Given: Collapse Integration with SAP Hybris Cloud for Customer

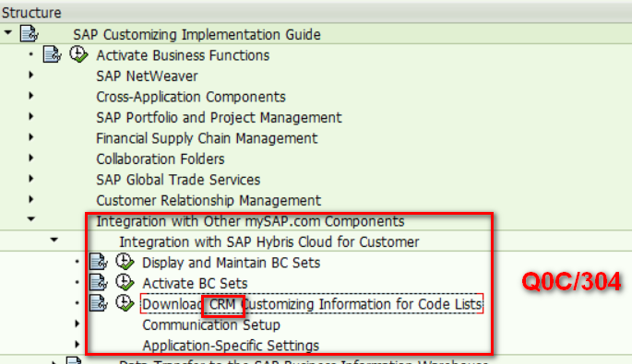Looking at the screenshot, I should (54, 241).
